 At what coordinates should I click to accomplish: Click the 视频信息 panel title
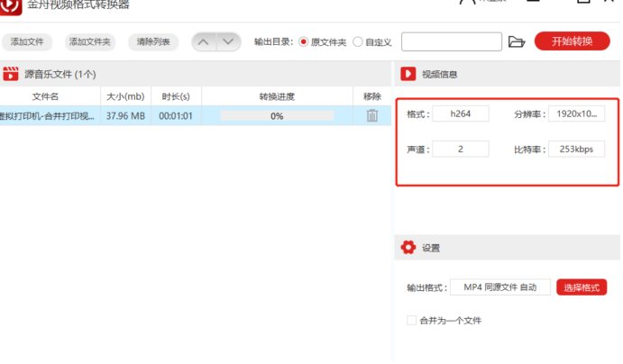(x=439, y=74)
